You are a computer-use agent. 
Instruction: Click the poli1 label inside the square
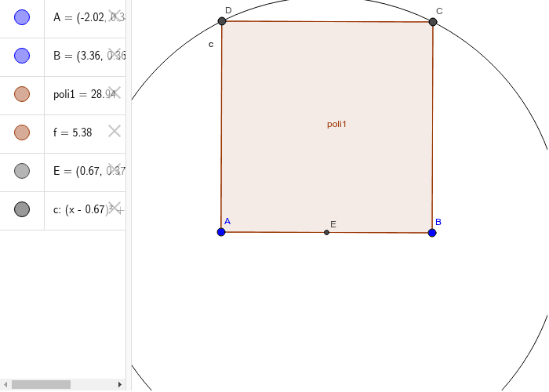click(x=336, y=124)
